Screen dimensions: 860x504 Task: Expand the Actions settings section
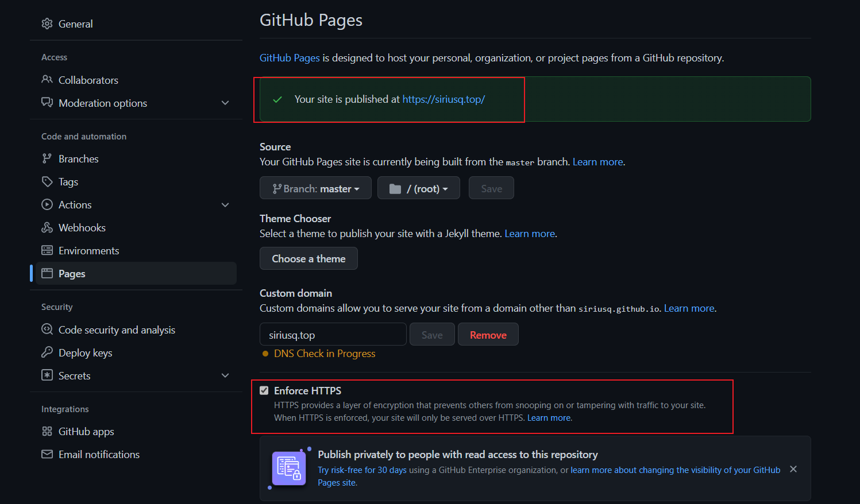click(225, 205)
